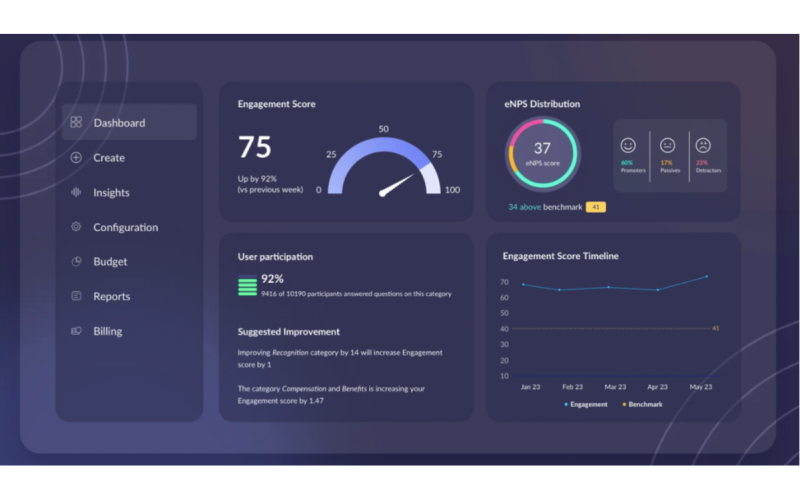
Task: Click the Detractors sad face icon
Action: pos(703,145)
